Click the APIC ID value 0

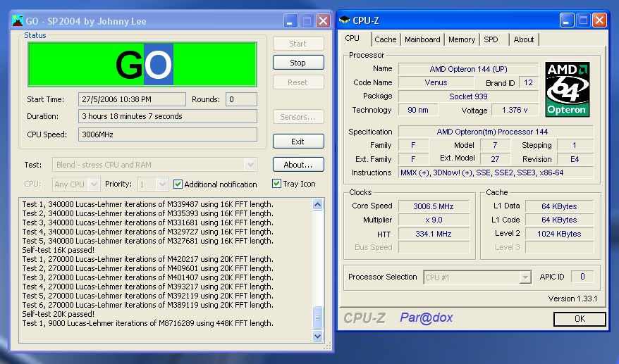click(582, 277)
